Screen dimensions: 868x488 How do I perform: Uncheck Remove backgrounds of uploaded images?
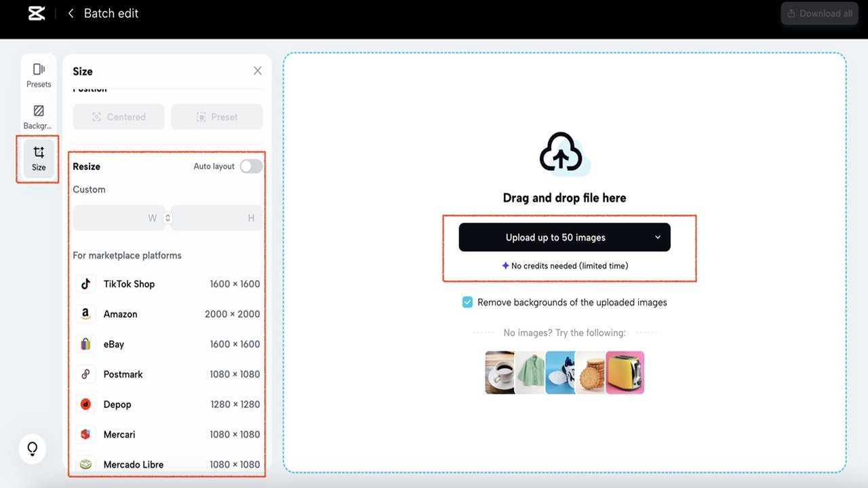point(467,302)
